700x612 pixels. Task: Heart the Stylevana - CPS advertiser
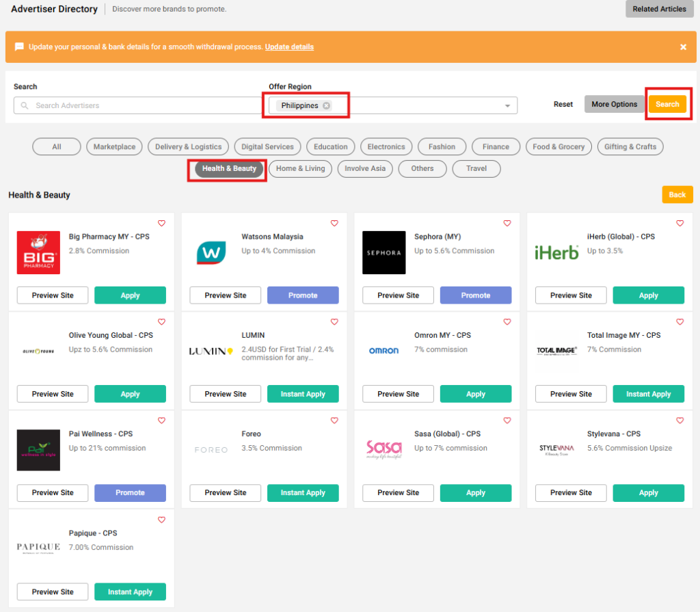(680, 421)
